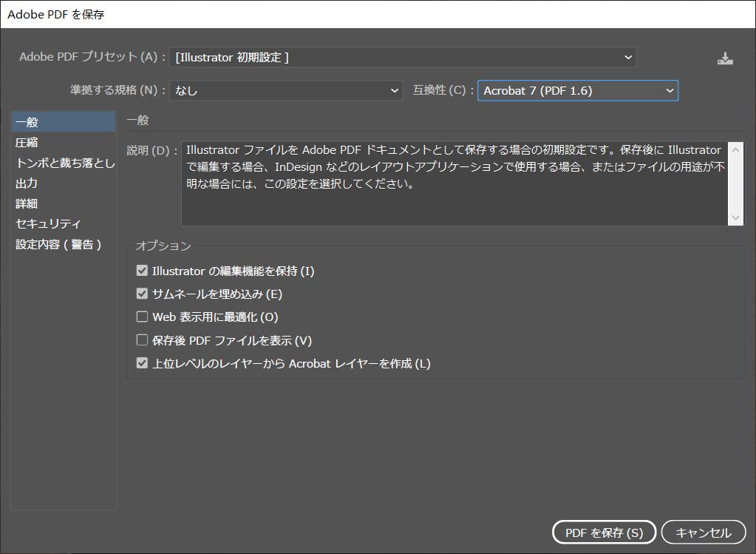This screenshot has height=554, width=756.
Task: Toggle Acrobat レイヤーを作成 checkbox
Action: tap(142, 363)
